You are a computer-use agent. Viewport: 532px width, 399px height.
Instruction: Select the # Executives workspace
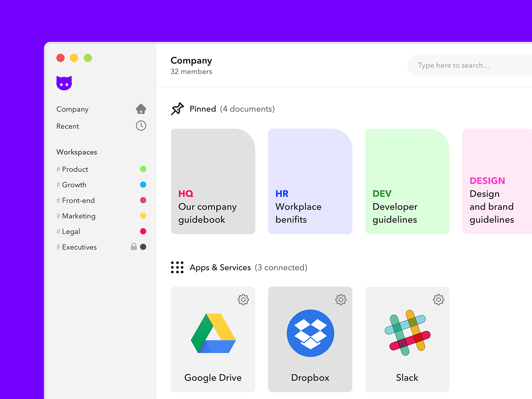click(x=101, y=247)
